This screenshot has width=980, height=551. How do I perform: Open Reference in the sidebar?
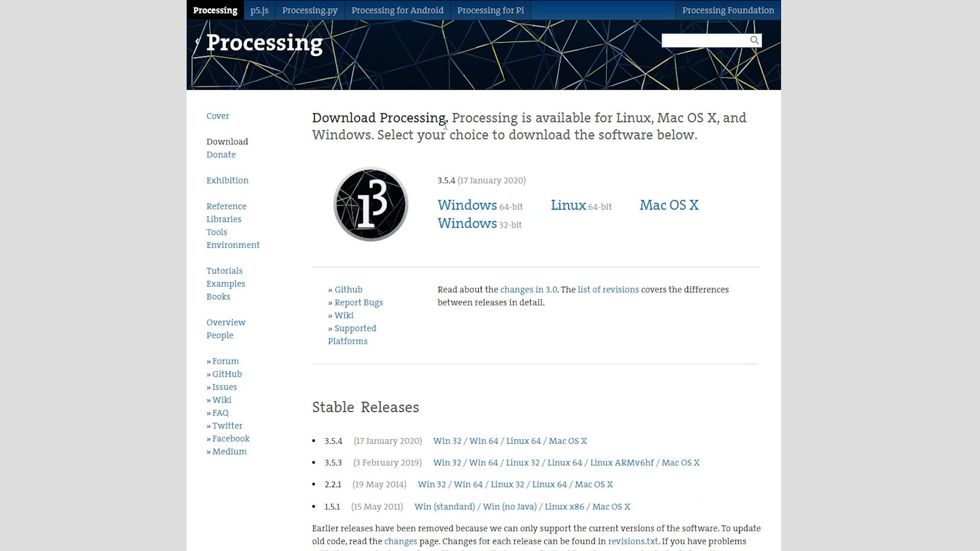(x=226, y=206)
